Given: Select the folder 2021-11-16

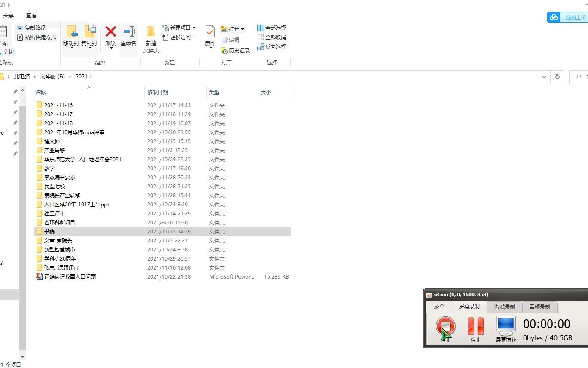Looking at the screenshot, I should 58,105.
